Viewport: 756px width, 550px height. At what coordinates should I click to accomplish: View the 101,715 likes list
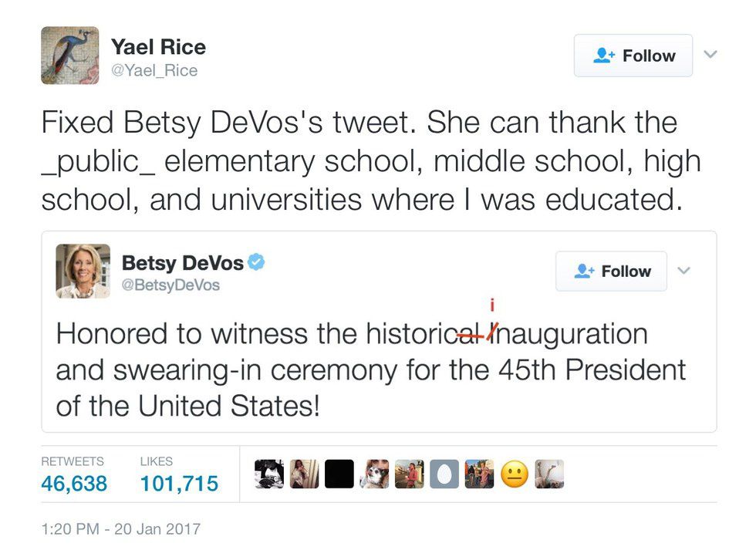[x=179, y=484]
